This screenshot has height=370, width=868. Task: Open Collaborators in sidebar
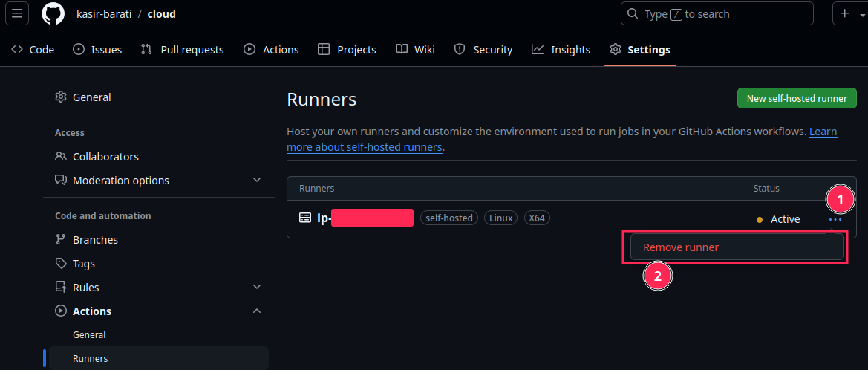(x=158, y=156)
